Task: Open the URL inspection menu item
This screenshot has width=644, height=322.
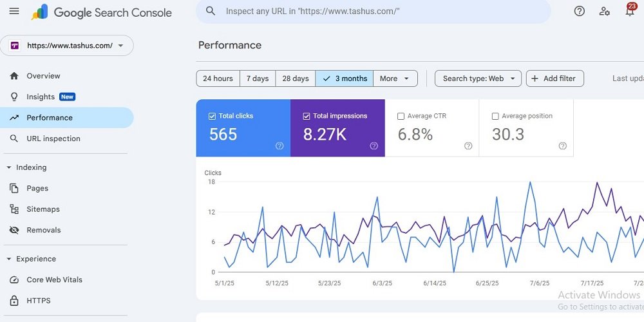Action: click(53, 138)
